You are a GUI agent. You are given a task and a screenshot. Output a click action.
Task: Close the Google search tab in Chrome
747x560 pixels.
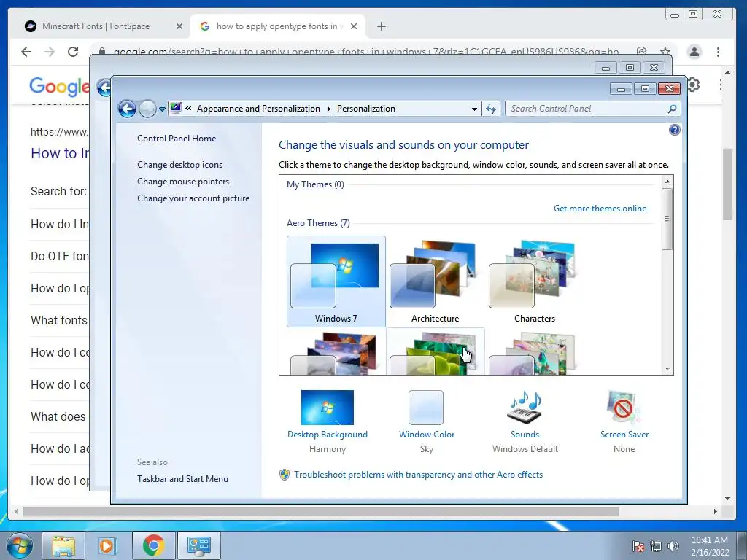coord(354,26)
